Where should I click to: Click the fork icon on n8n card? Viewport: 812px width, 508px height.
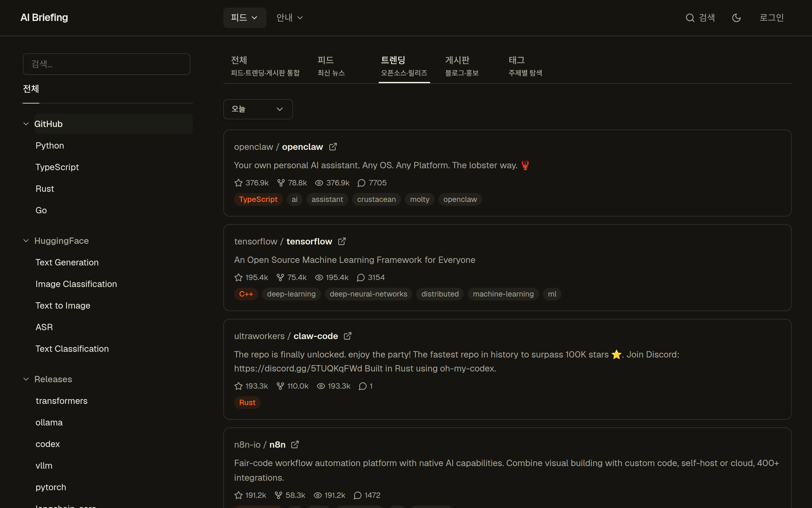coord(278,495)
